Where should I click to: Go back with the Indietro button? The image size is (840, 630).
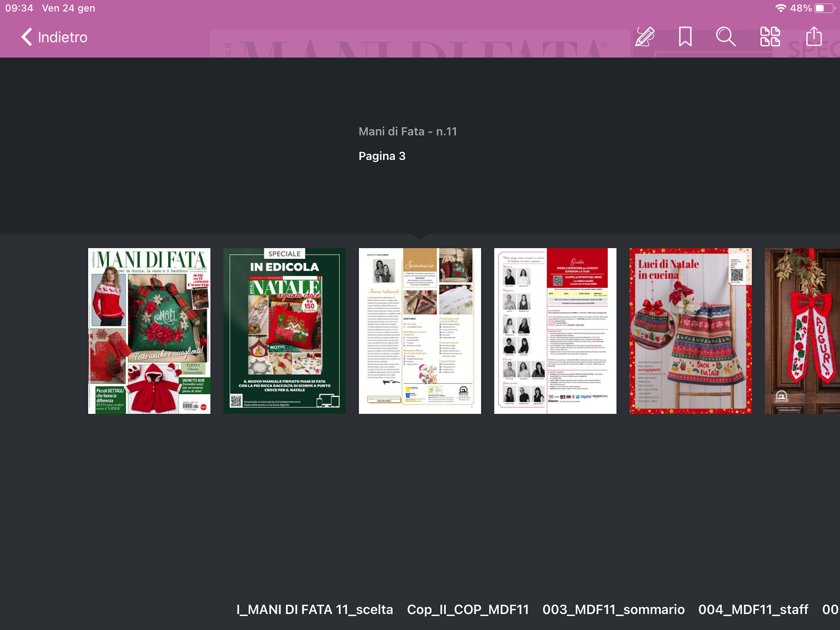54,37
